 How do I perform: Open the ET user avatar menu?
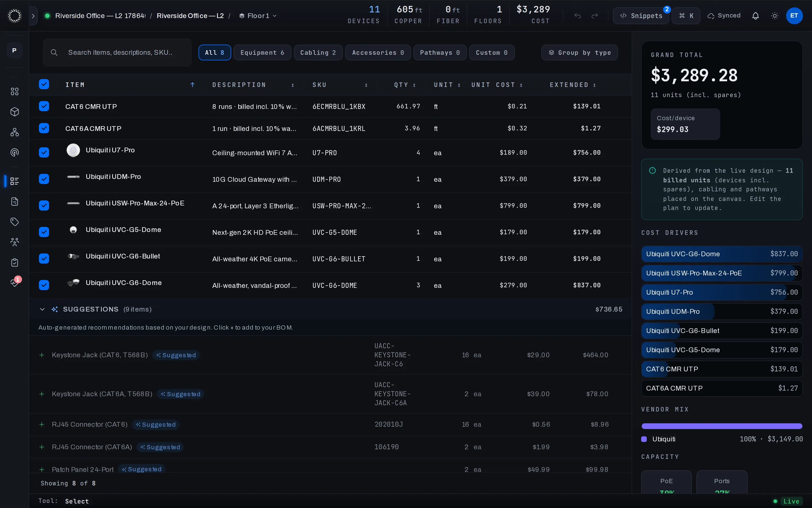tap(794, 16)
